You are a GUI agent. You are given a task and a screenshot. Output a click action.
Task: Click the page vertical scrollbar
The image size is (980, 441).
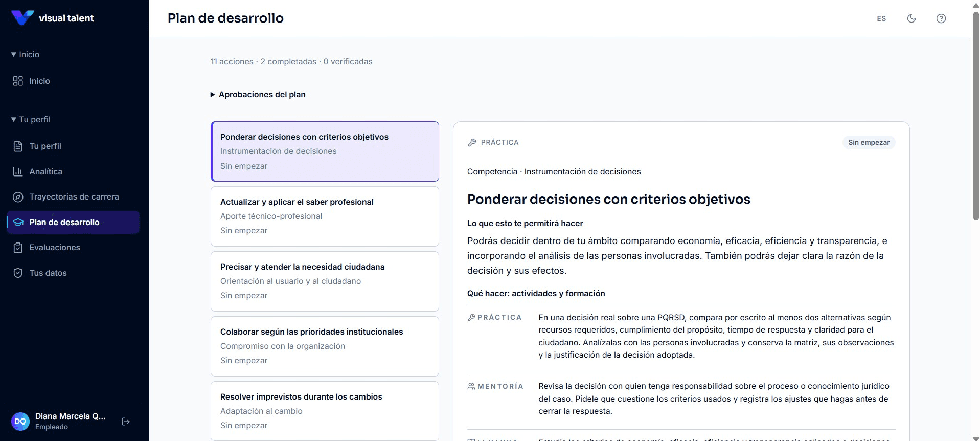[x=975, y=115]
